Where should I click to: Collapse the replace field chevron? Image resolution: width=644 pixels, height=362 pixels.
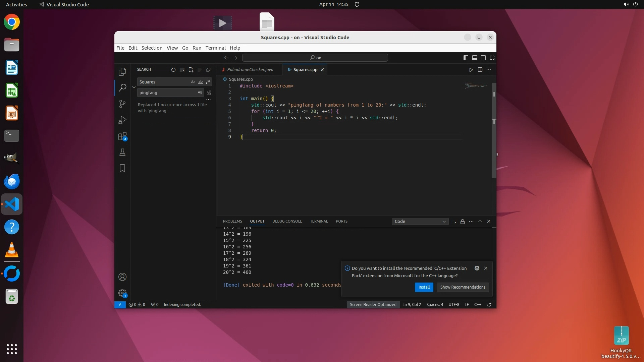pos(134,87)
